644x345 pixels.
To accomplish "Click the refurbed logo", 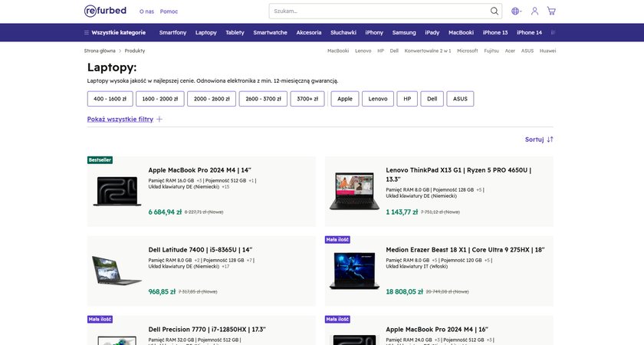I will tap(105, 11).
